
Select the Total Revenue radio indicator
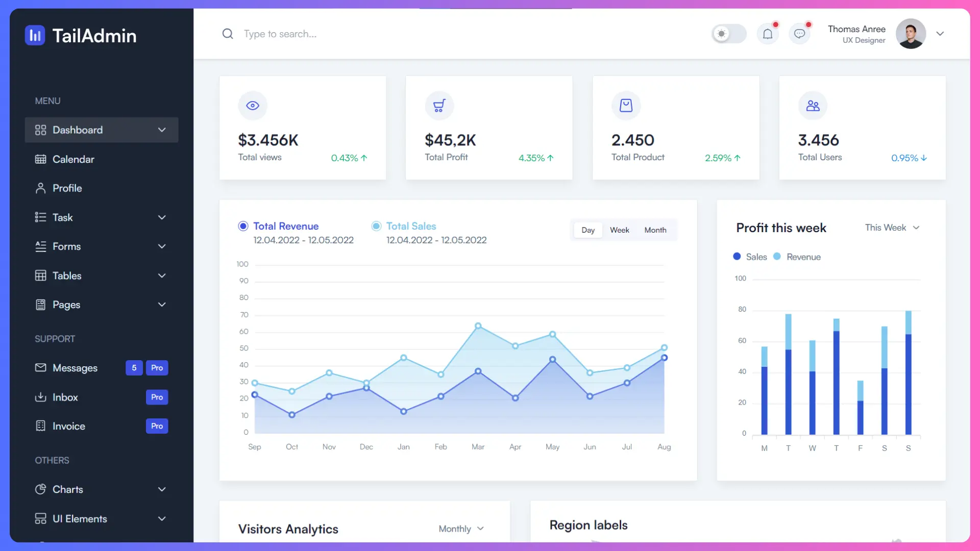click(x=243, y=226)
